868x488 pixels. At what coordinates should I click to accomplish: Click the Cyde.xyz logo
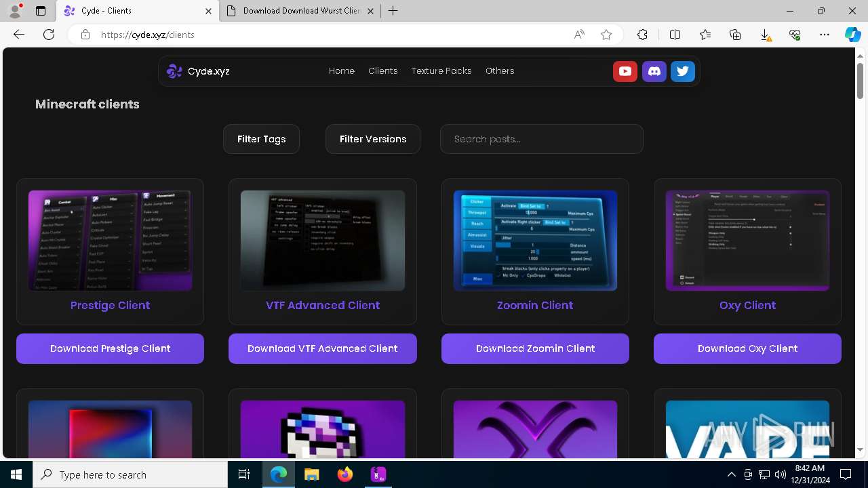[198, 71]
